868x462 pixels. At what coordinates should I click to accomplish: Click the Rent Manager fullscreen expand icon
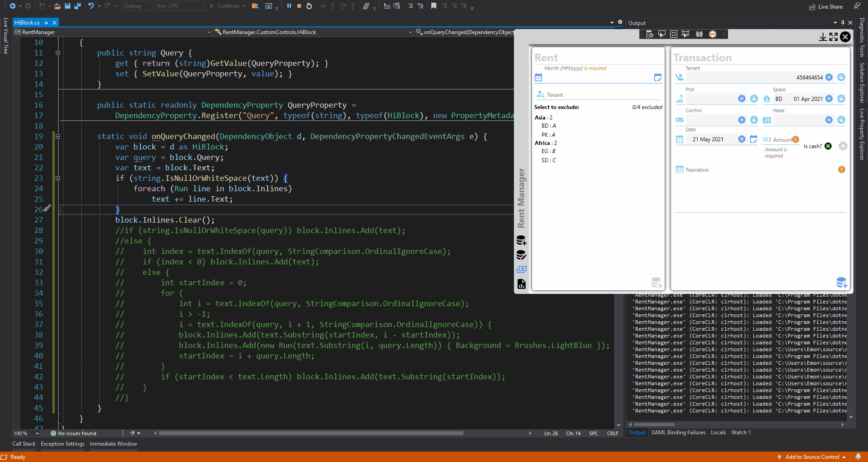click(x=833, y=37)
